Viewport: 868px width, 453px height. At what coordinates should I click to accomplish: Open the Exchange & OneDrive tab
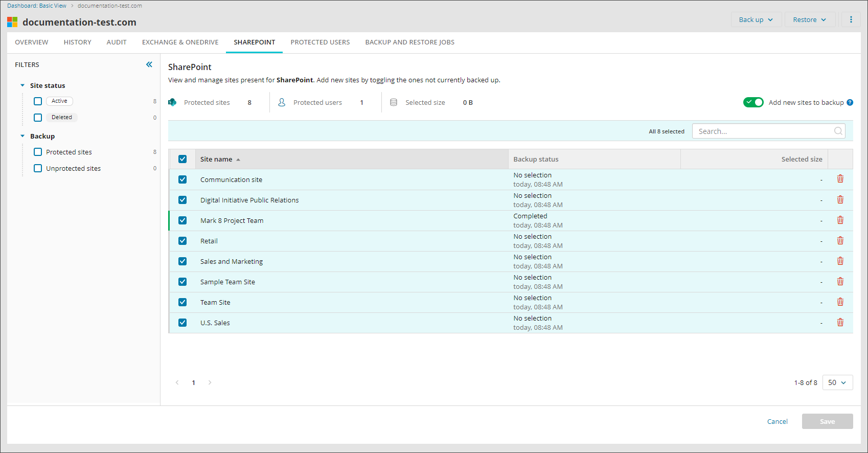click(180, 42)
